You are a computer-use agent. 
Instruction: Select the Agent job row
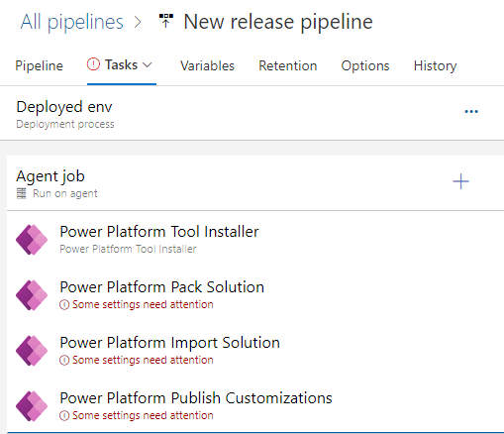255,183
